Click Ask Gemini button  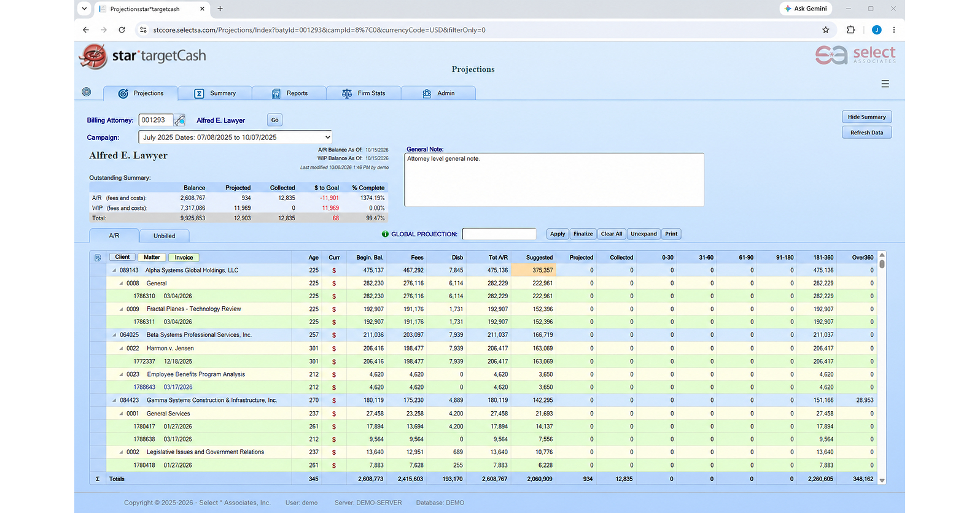tap(806, 9)
